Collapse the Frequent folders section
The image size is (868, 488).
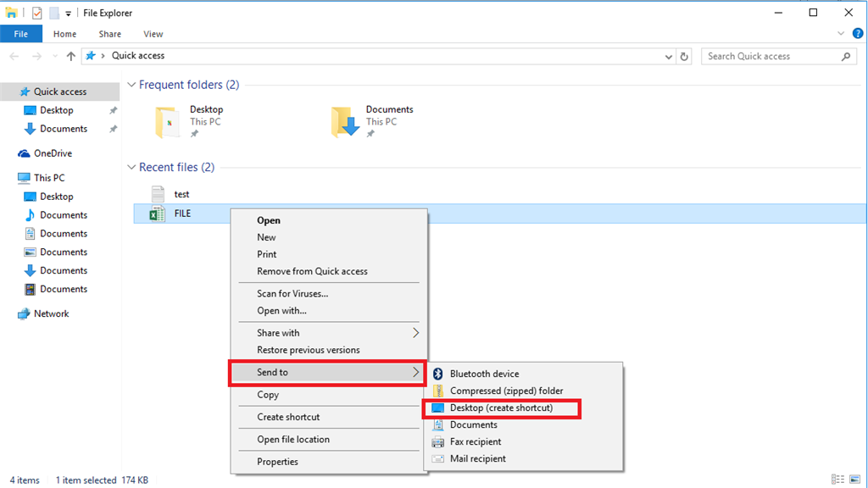[x=131, y=85]
